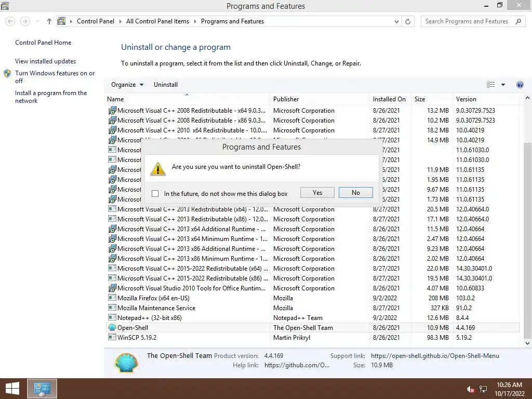
Task: Expand the breadcrumb arrow after Control Panel
Action: [x=121, y=21]
